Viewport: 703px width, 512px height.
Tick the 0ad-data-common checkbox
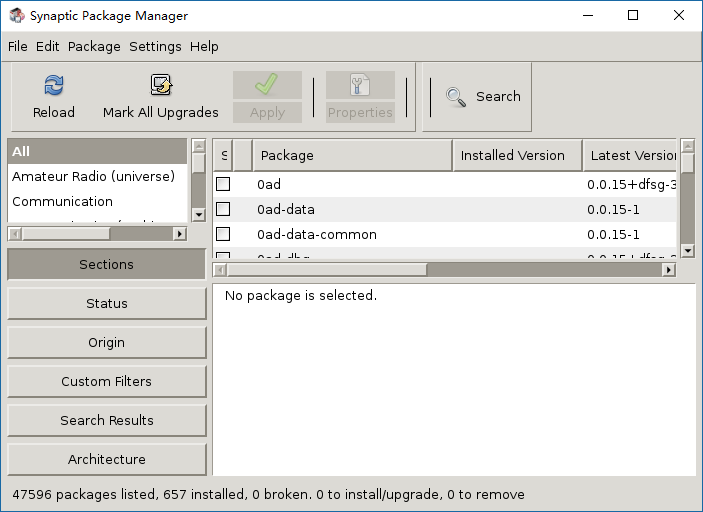coord(223,234)
